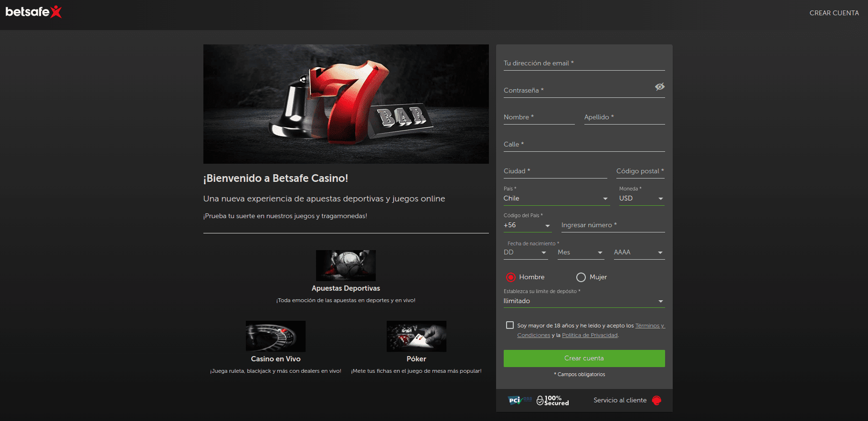Select the Mujer radio button
Viewport: 868px width, 421px height.
[581, 277]
